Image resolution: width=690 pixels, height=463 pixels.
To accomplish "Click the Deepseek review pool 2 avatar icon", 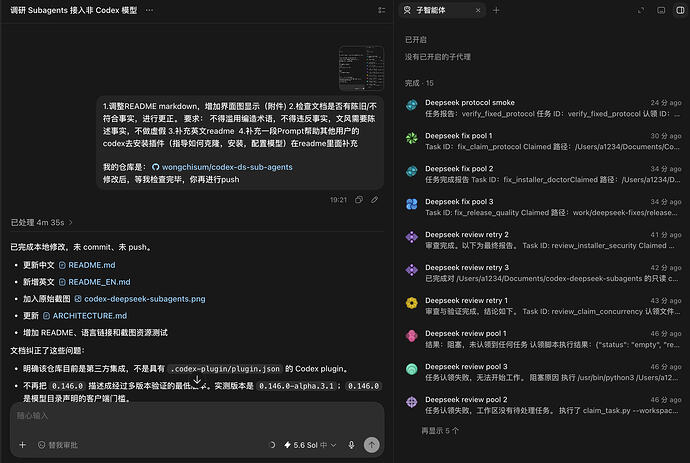I will click(411, 402).
